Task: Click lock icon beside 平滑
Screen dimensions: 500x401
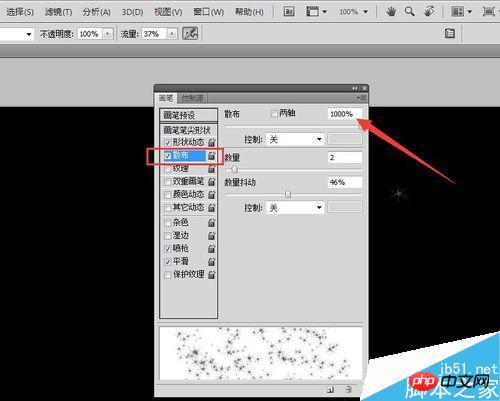Action: point(212,261)
